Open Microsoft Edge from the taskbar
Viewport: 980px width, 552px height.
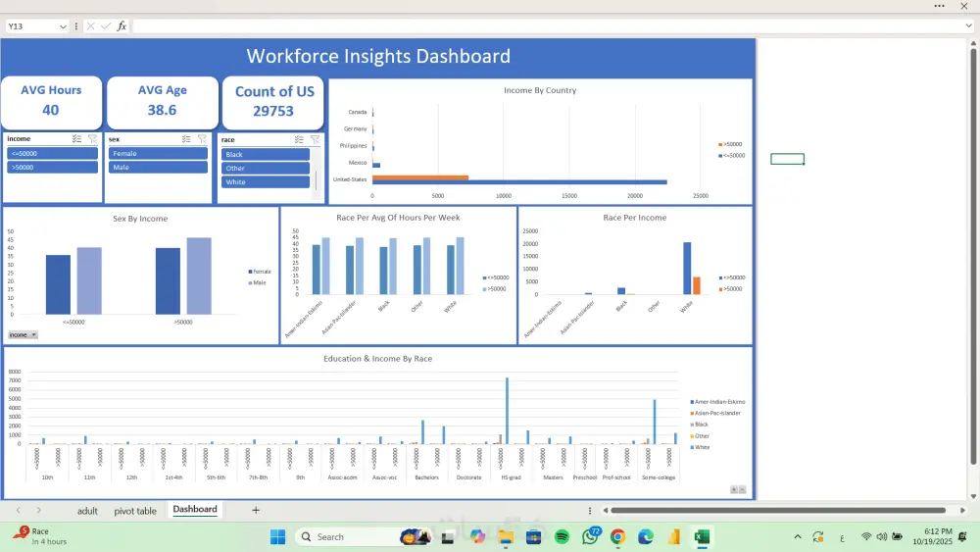646,537
